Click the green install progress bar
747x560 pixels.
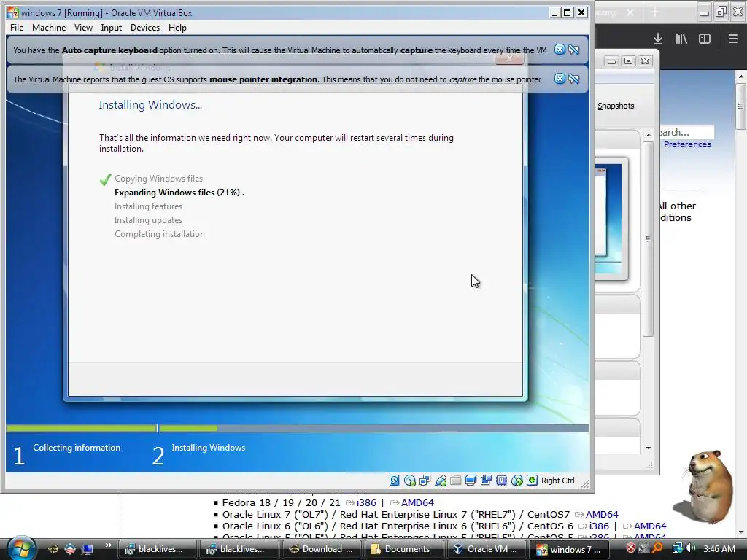(188, 429)
